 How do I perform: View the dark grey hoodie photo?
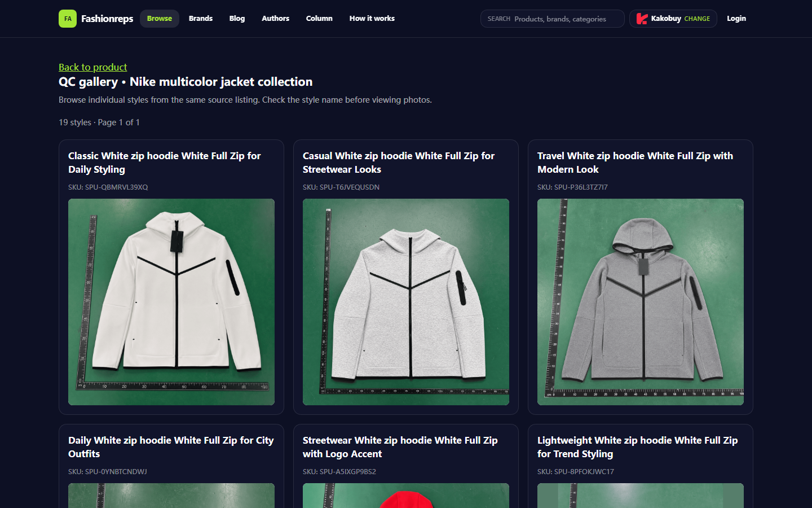click(641, 302)
